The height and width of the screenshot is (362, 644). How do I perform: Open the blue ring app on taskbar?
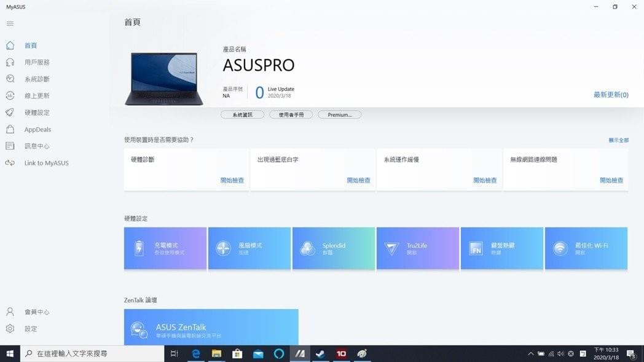pyautogui.click(x=279, y=353)
